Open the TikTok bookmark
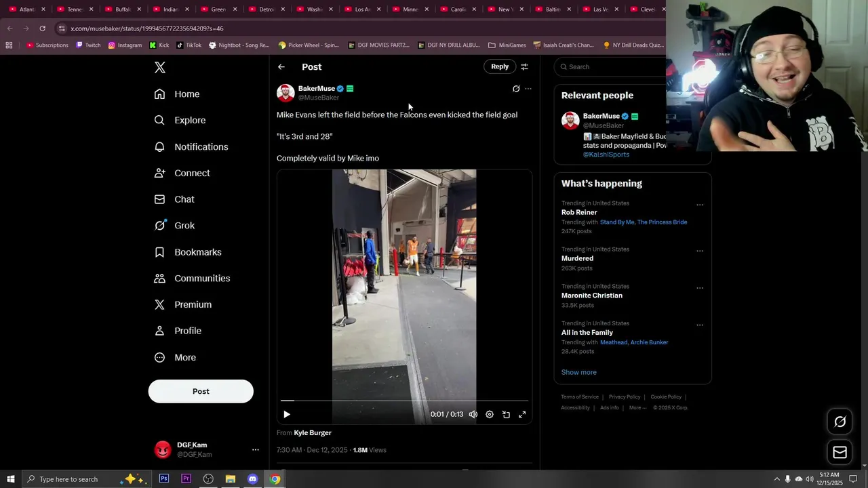Screen dimensions: 868x488 tap(189, 45)
